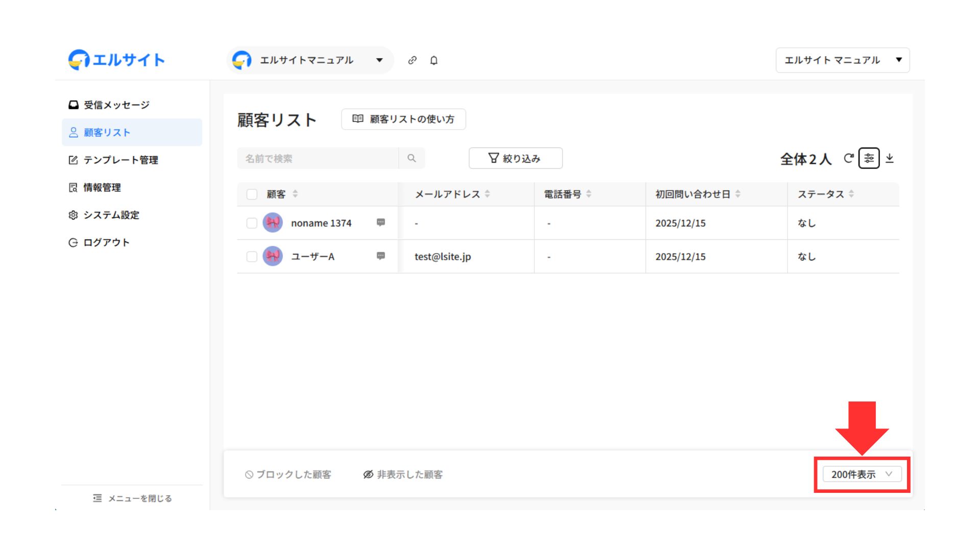Open notifications bell icon

(433, 60)
